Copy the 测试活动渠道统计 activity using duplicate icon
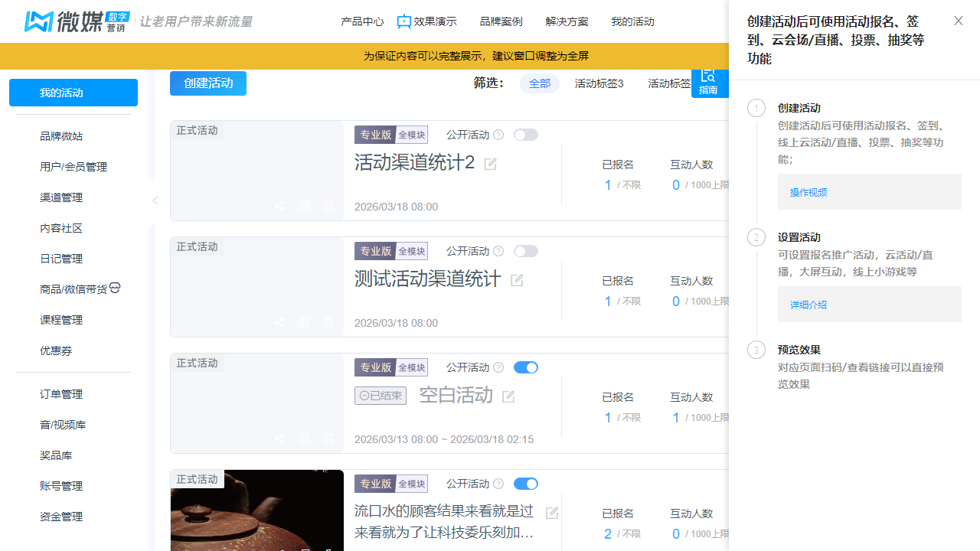980x551 pixels. point(304,322)
